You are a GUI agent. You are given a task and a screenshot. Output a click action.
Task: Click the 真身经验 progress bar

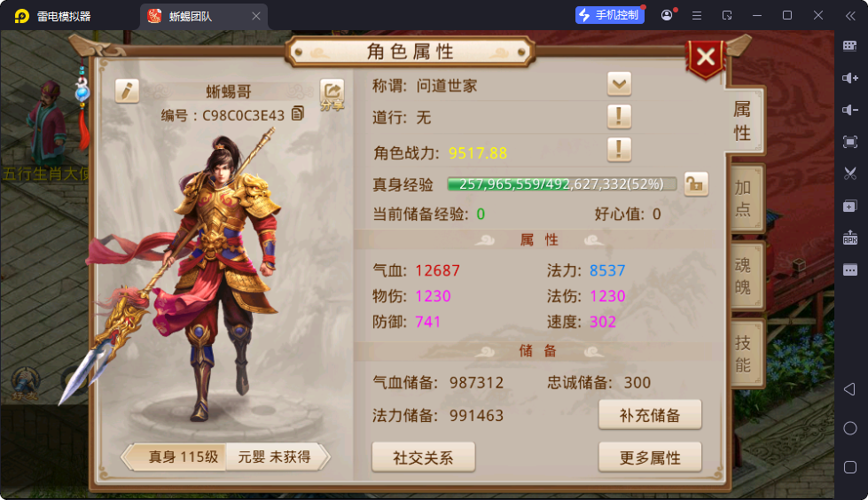click(562, 184)
